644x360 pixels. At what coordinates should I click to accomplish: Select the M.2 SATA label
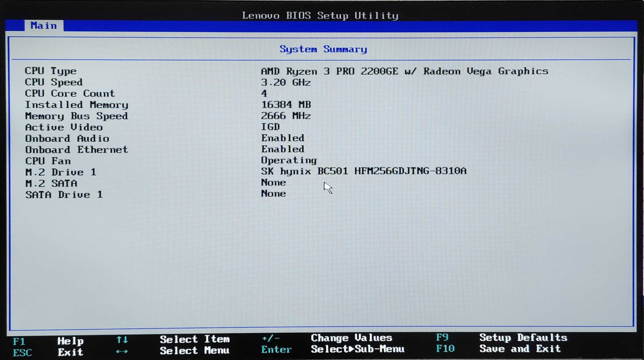pos(51,184)
